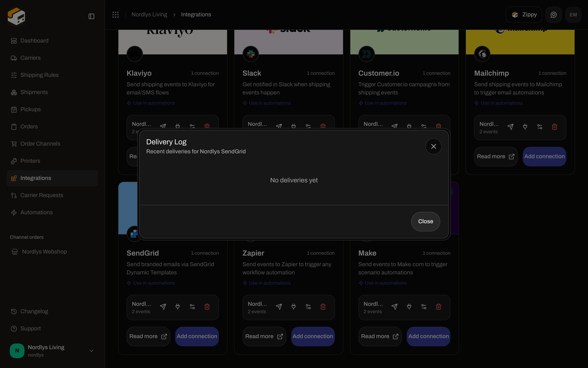Open settings sliders on SendGrid connection
588x368 pixels.
click(x=192, y=306)
